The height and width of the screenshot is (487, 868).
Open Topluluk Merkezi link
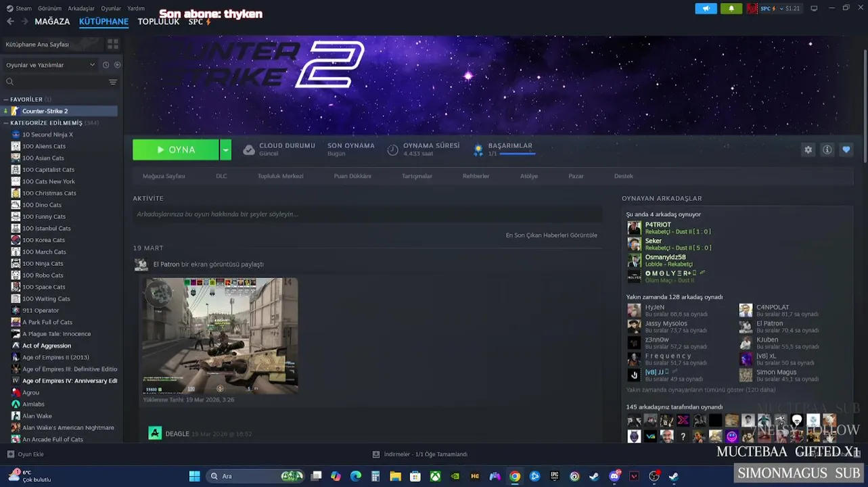(280, 176)
